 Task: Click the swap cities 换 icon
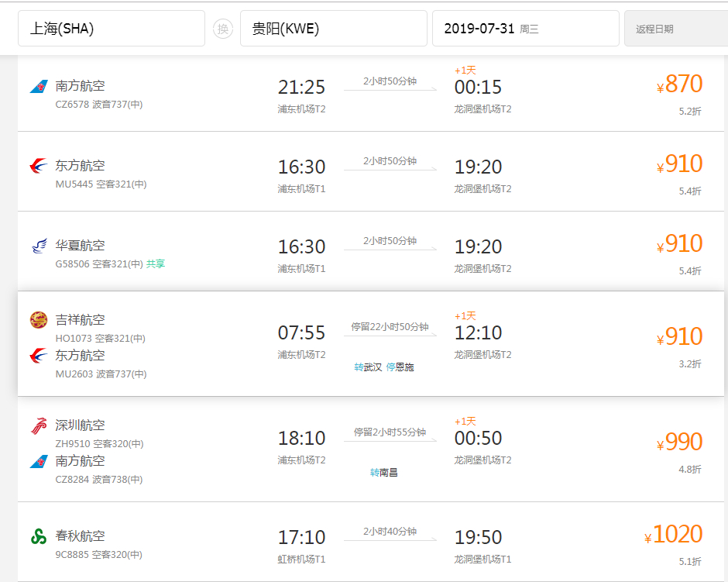[223, 29]
